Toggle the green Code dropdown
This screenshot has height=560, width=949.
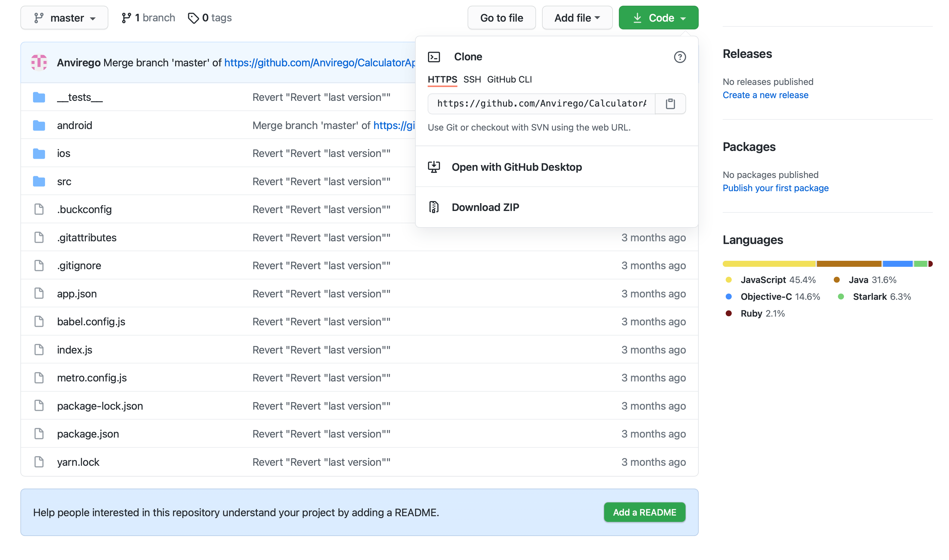coord(658,18)
